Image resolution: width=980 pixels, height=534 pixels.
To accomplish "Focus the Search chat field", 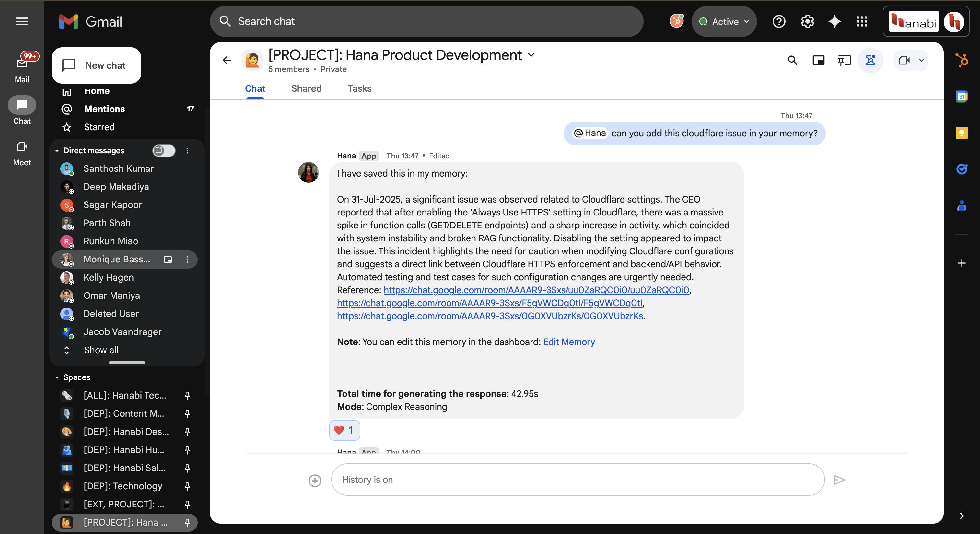I will click(x=426, y=21).
